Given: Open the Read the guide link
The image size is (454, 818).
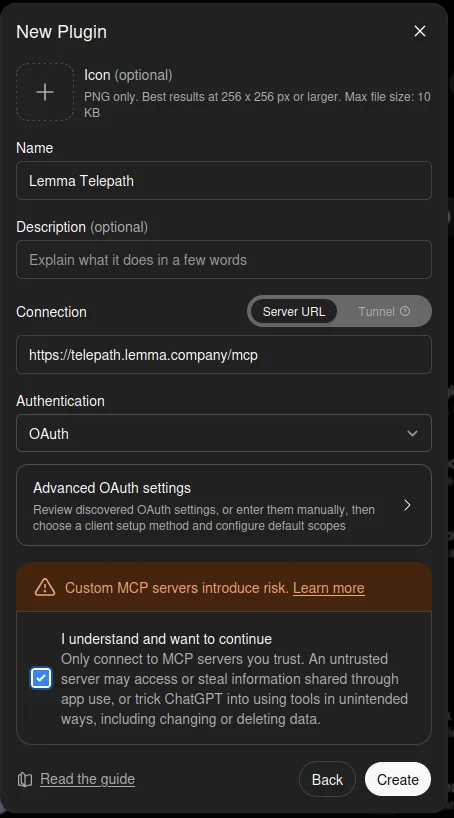Looking at the screenshot, I should pos(88,779).
